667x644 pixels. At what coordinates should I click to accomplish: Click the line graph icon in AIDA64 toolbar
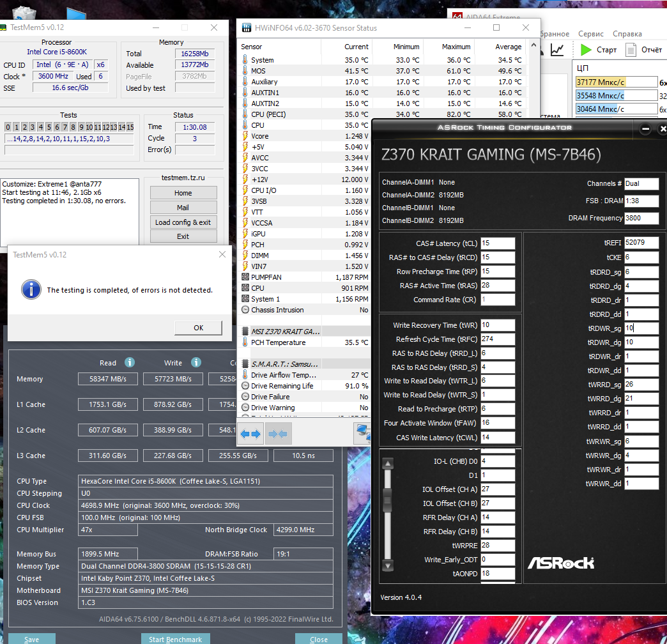click(557, 50)
